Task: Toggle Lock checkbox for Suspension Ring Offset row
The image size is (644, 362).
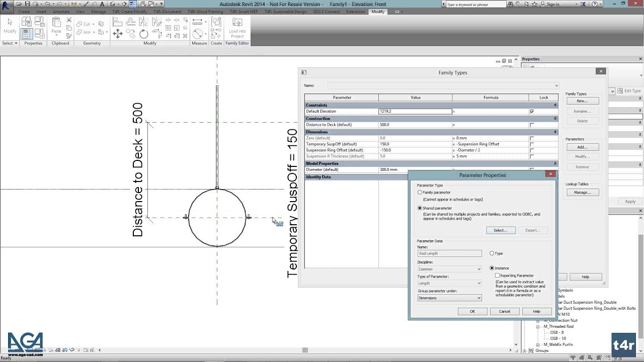Action: (532, 151)
